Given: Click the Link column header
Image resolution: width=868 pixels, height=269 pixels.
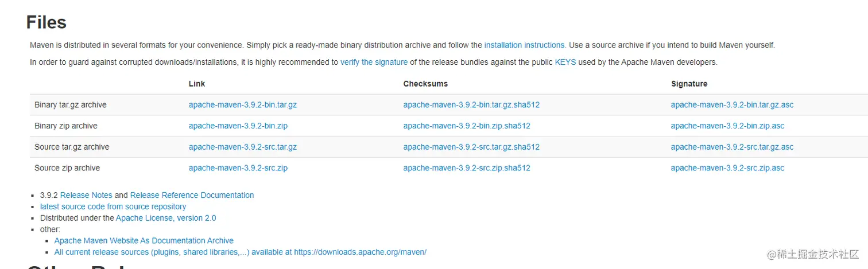Looking at the screenshot, I should pyautogui.click(x=197, y=84).
